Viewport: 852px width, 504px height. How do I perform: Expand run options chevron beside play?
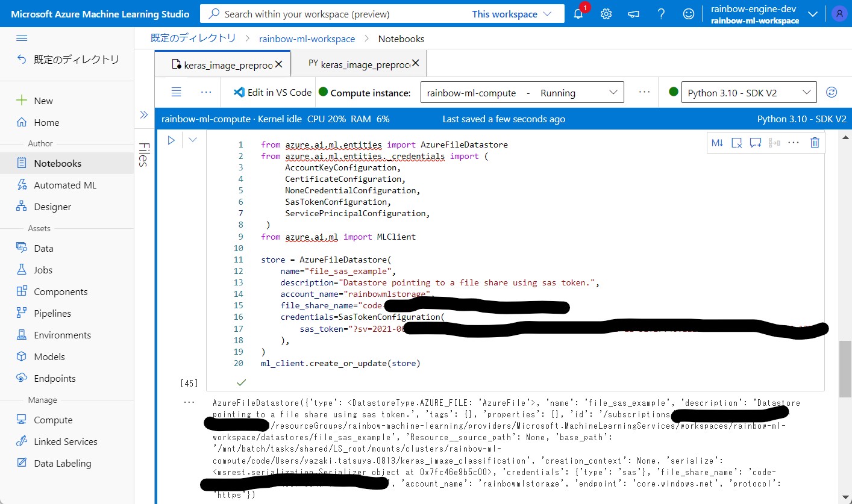tap(193, 140)
